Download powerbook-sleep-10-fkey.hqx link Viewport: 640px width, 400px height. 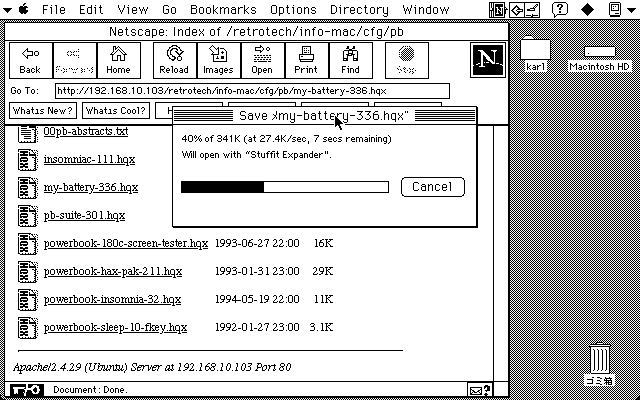tap(116, 327)
